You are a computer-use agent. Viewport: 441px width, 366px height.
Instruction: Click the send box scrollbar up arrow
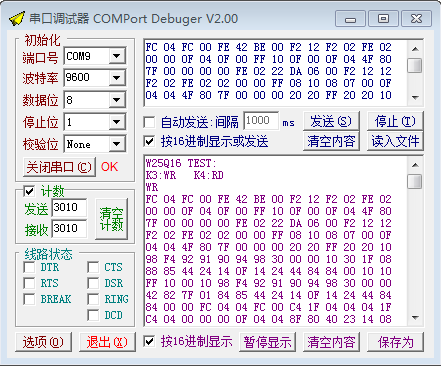click(x=415, y=49)
